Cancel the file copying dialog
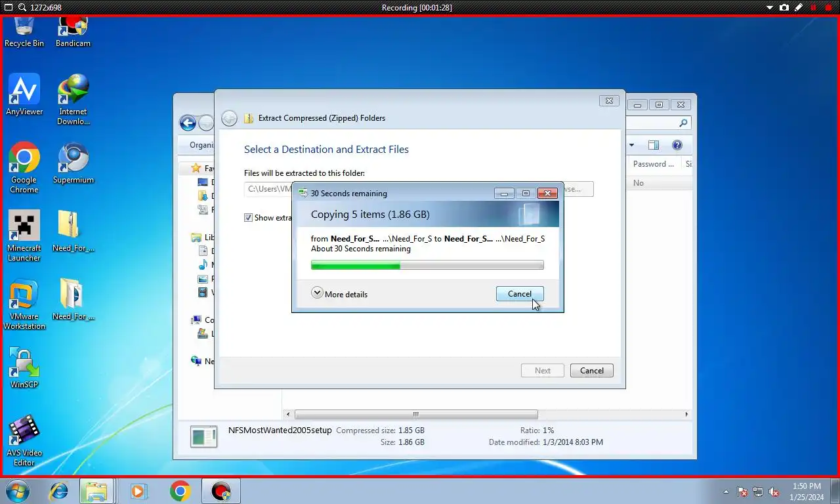Image resolution: width=840 pixels, height=504 pixels. [520, 294]
